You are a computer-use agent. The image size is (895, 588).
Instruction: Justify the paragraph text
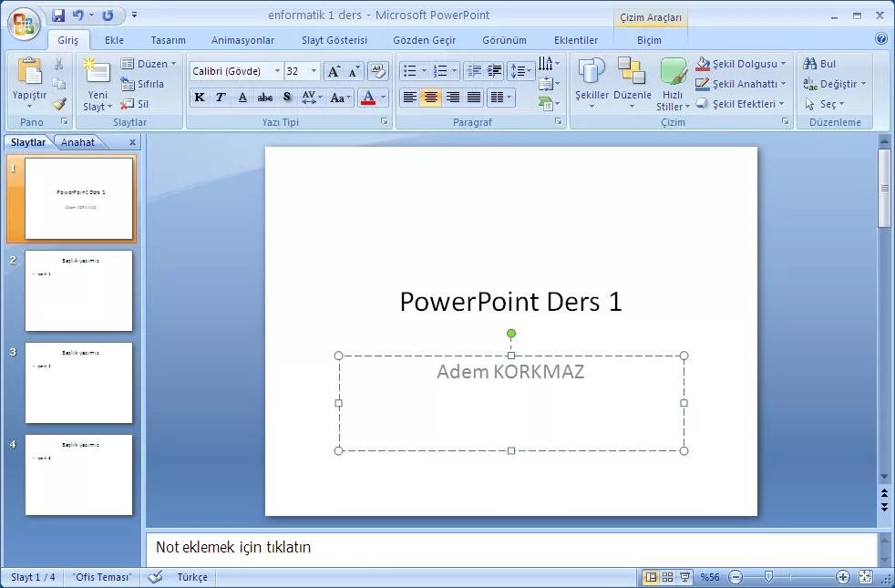point(474,98)
